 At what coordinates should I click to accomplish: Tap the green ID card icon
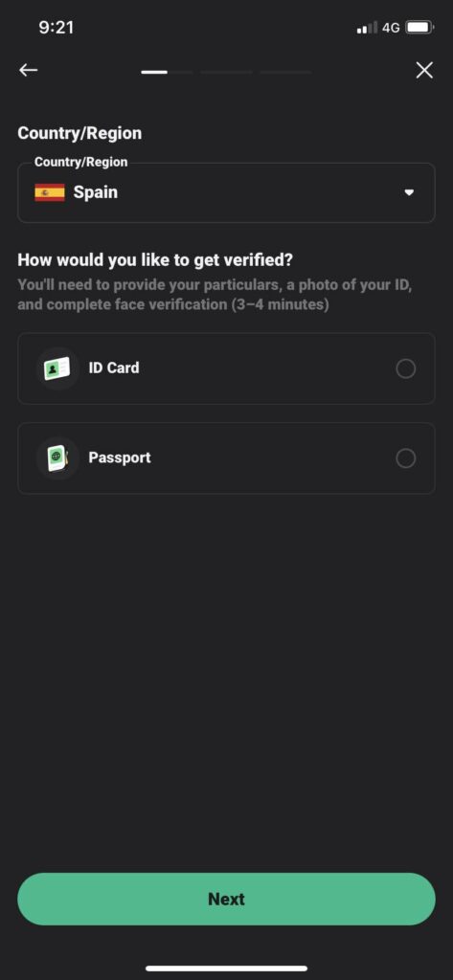(57, 368)
